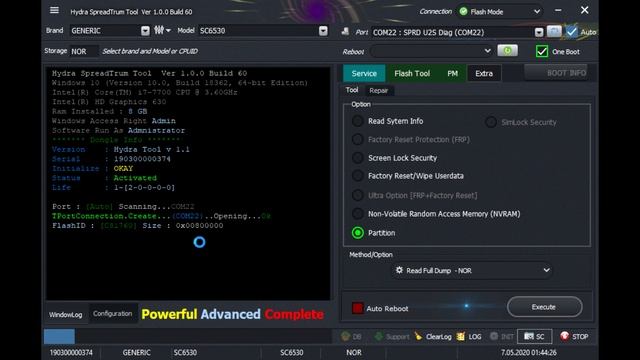This screenshot has height=360, width=640.
Task: Toggle the One Boot checkbox
Action: 542,51
